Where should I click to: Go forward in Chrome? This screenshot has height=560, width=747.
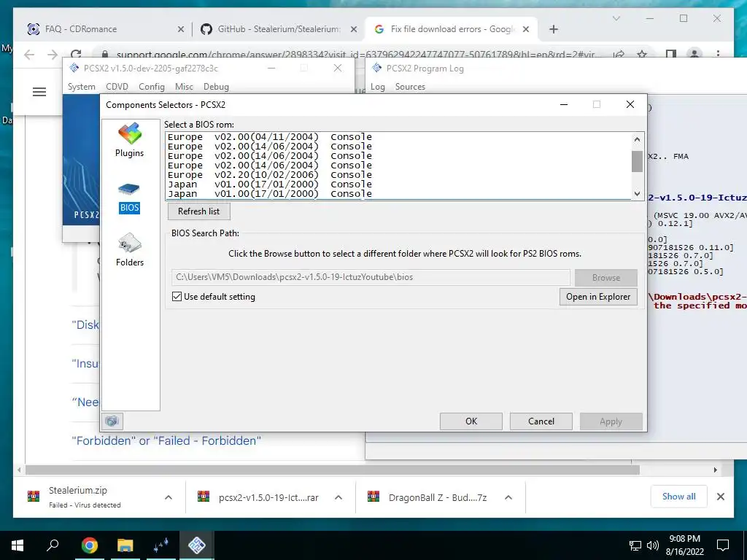pos(53,54)
